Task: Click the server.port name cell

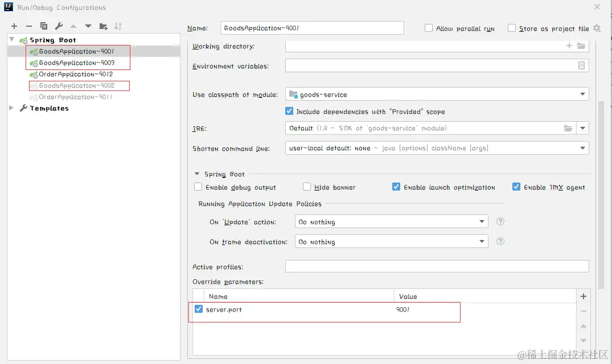Action: [224, 309]
